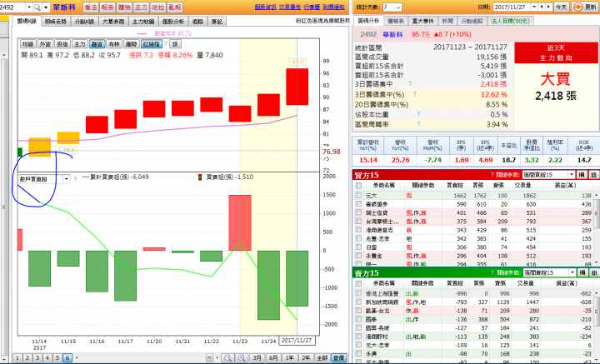Switch to the 新聞 tab
The image size is (600, 364).
click(447, 21)
